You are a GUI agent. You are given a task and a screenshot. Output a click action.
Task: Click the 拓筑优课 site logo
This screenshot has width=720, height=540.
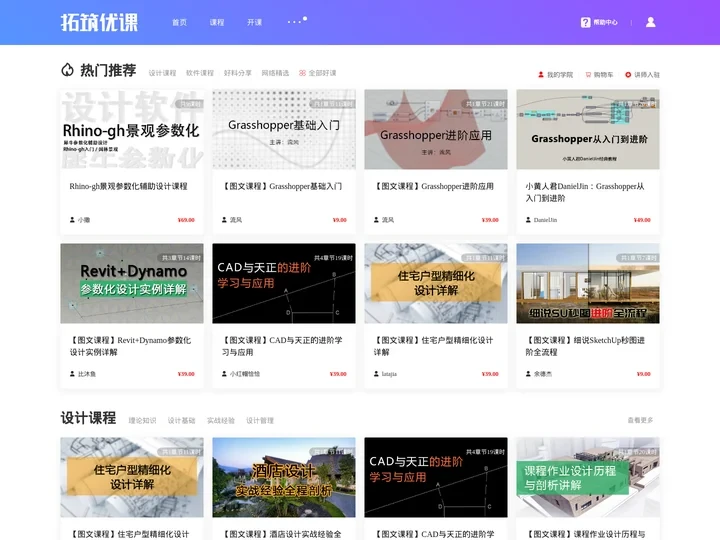click(x=99, y=22)
